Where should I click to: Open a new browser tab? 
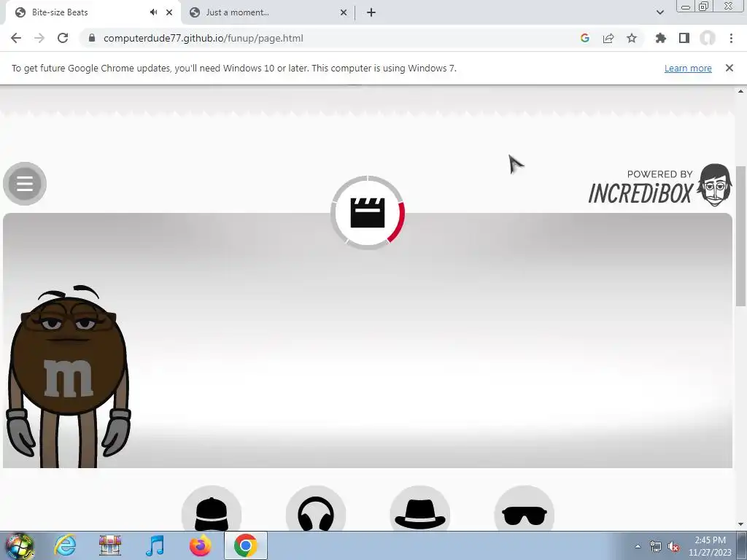371,12
